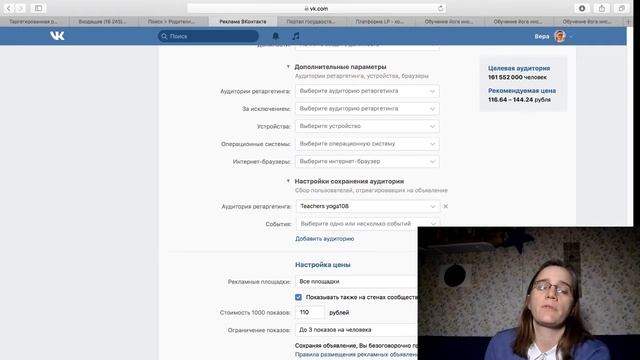This screenshot has width=640, height=360.
Task: Click Safari share icon
Action: click(x=602, y=8)
